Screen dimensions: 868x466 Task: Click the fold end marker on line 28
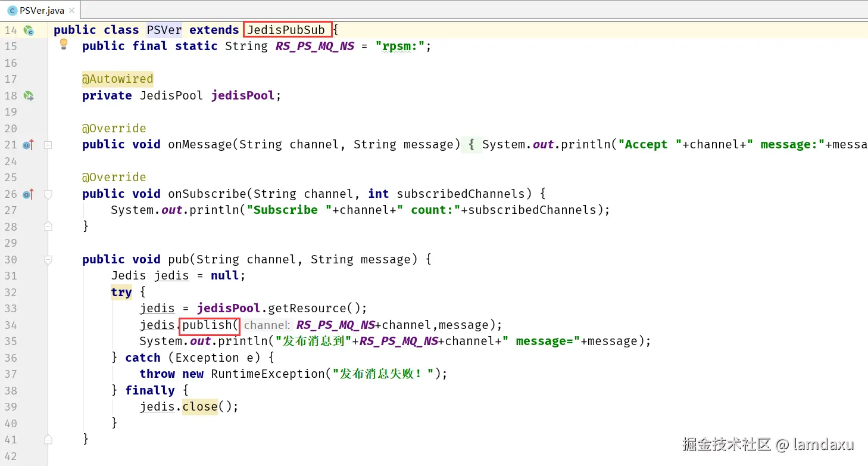click(x=48, y=226)
